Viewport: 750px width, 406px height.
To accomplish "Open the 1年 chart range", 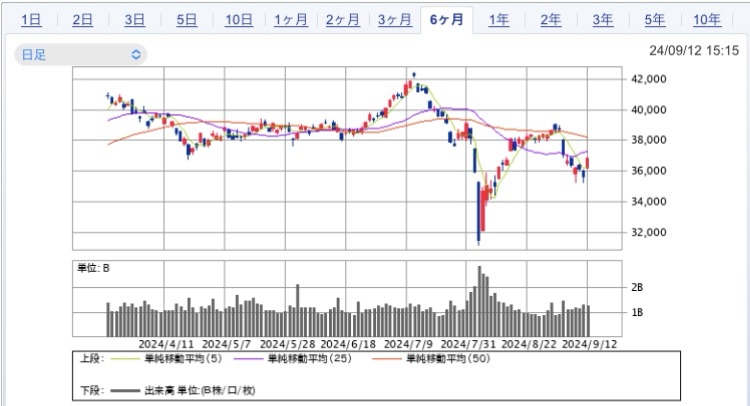I will [x=499, y=20].
